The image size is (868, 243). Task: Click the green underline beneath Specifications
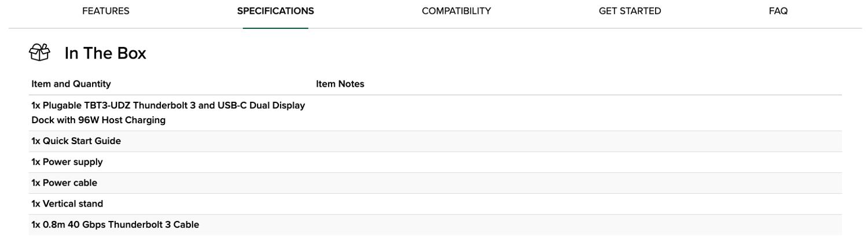click(275, 28)
